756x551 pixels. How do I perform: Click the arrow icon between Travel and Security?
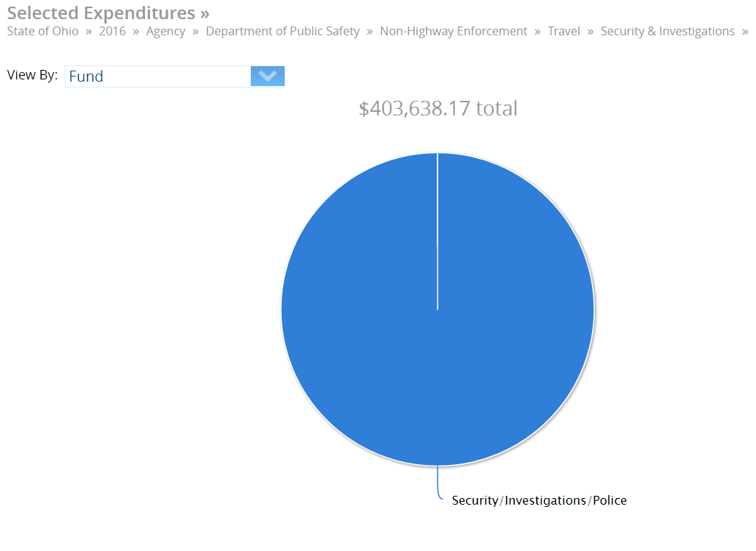pyautogui.click(x=589, y=31)
